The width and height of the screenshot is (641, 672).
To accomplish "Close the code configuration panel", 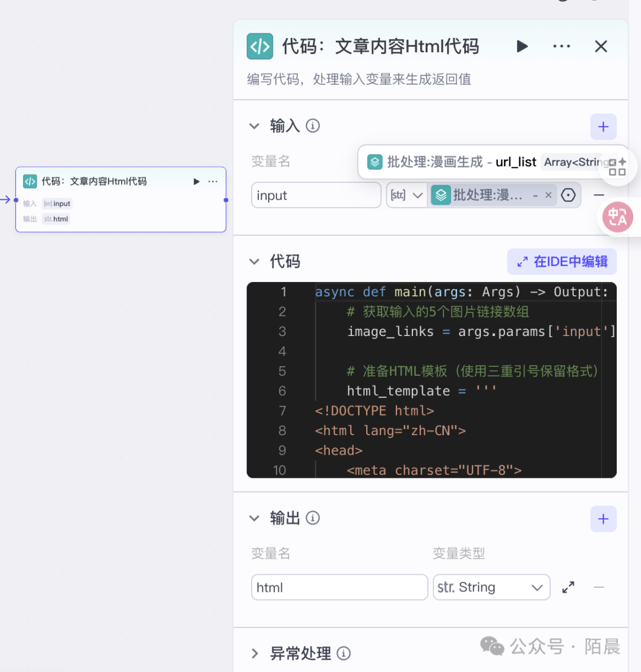I will 601,46.
